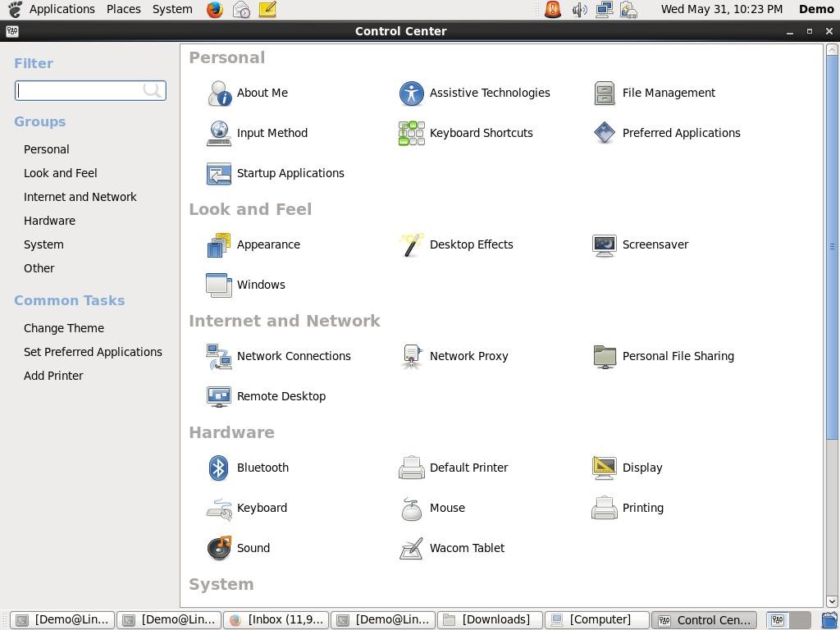
Task: Open Wacom Tablet settings
Action: (x=468, y=548)
